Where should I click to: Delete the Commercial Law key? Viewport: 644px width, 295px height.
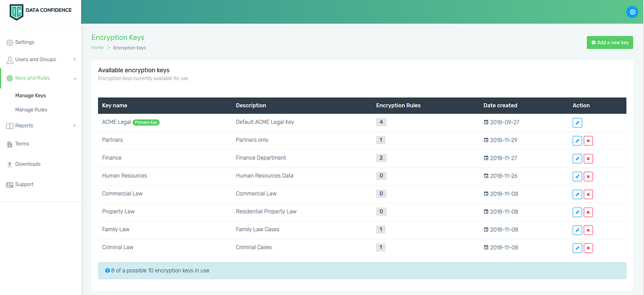pos(588,194)
